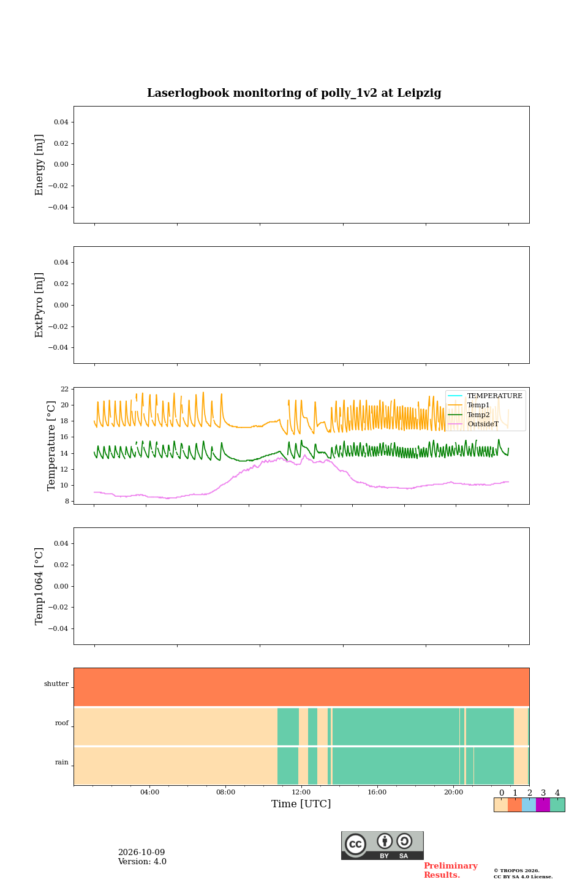The width and height of the screenshot is (588, 882).
Task: Select the 'ExtPyro [mJ]' axis label
Action: click(x=40, y=305)
